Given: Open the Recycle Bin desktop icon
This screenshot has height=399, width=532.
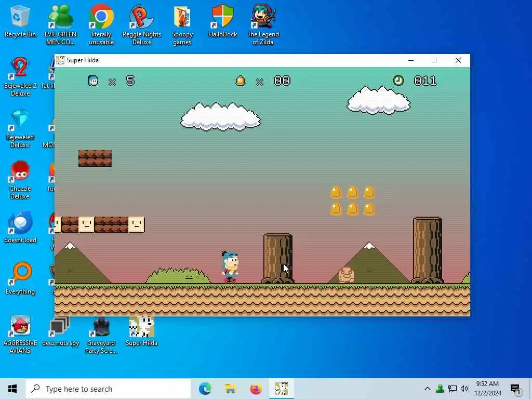Looking at the screenshot, I should click(20, 21).
